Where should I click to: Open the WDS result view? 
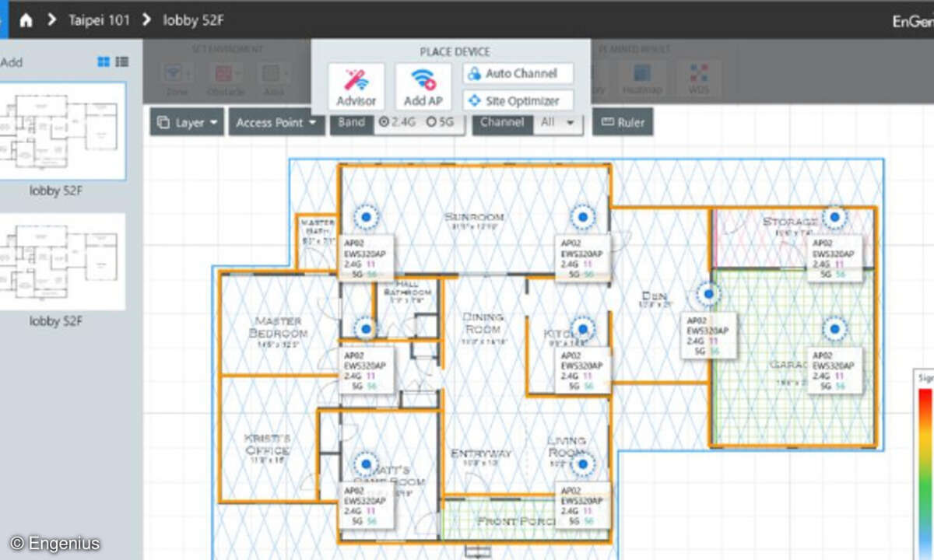[699, 78]
